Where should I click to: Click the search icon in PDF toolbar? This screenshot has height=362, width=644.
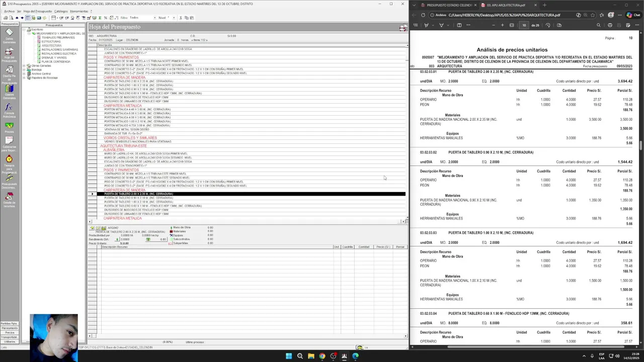(x=598, y=25)
